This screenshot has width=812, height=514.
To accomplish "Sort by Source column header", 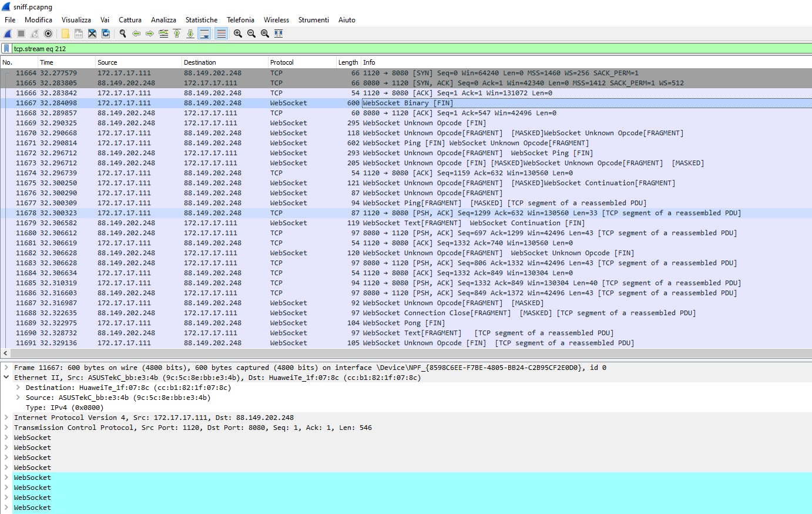I will point(138,62).
